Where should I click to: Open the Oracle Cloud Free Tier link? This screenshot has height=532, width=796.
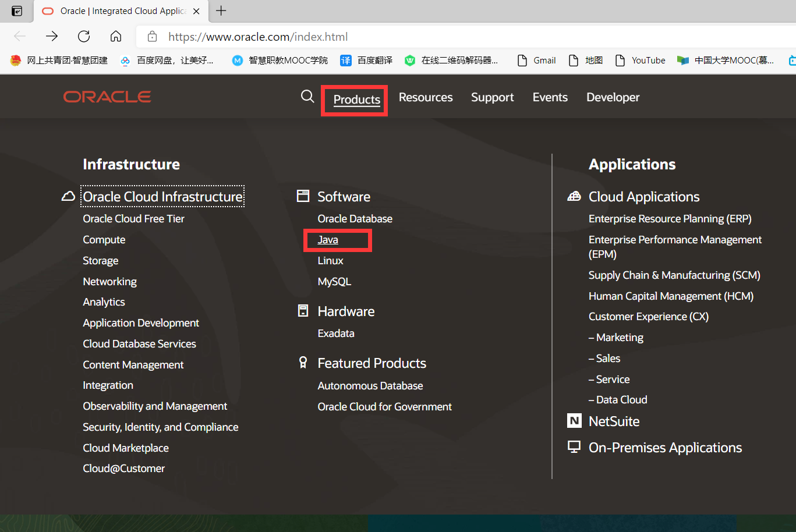click(x=133, y=219)
